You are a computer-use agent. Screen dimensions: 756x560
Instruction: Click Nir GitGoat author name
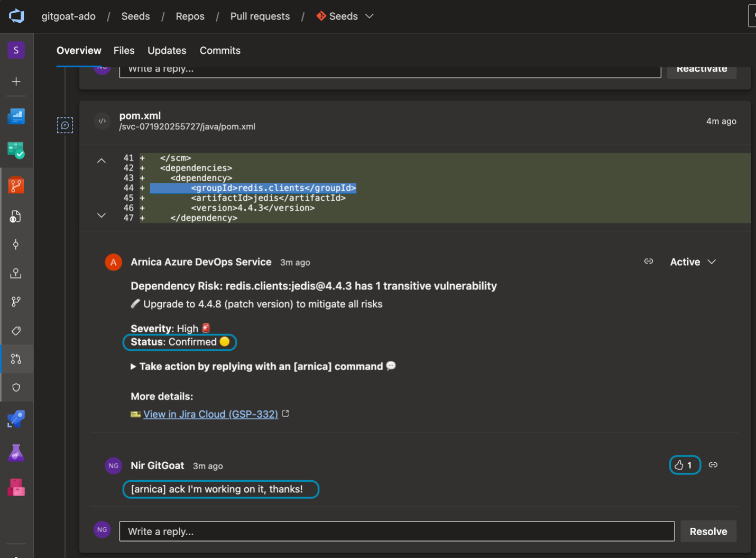point(158,465)
